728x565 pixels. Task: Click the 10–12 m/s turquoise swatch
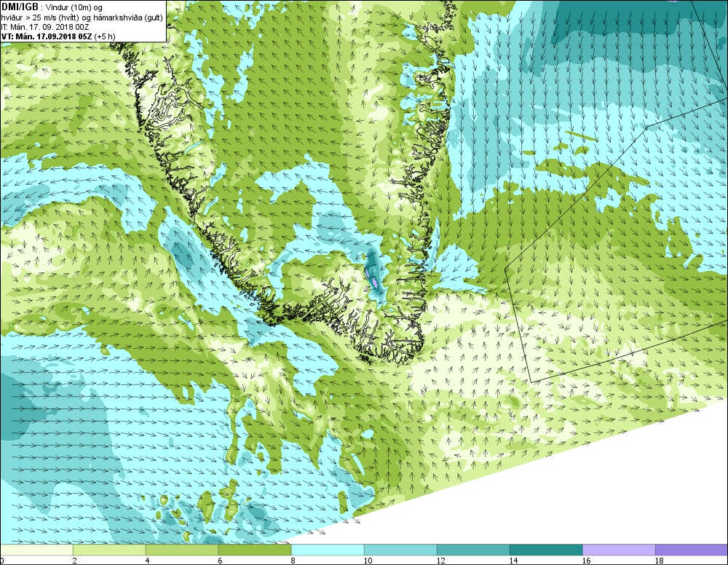point(400,550)
